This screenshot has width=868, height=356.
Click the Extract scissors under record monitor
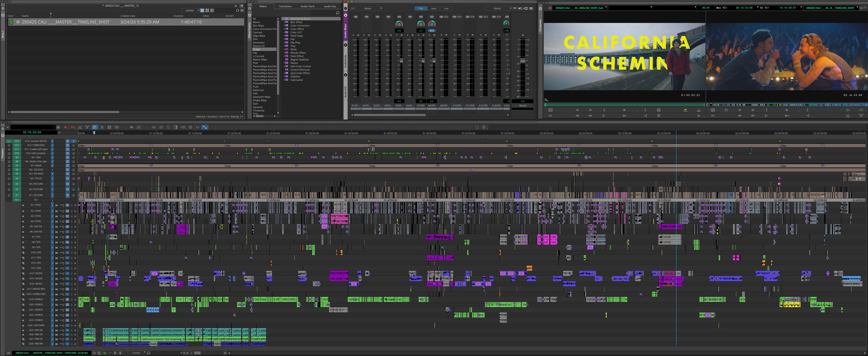tap(848, 116)
